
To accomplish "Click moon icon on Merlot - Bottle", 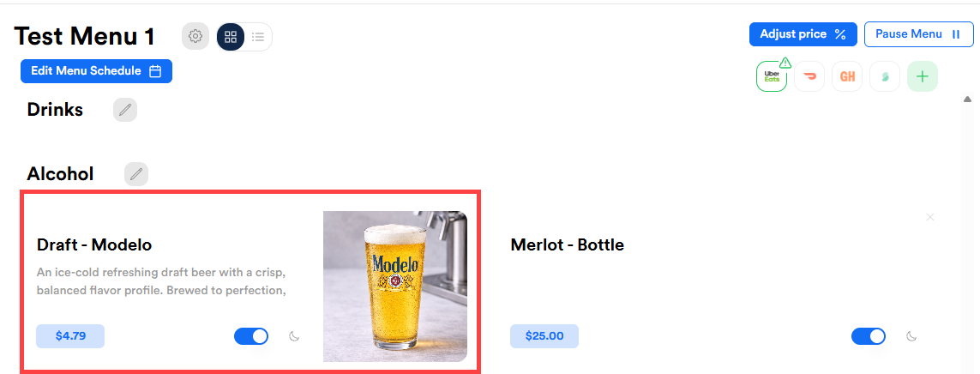I will [912, 336].
